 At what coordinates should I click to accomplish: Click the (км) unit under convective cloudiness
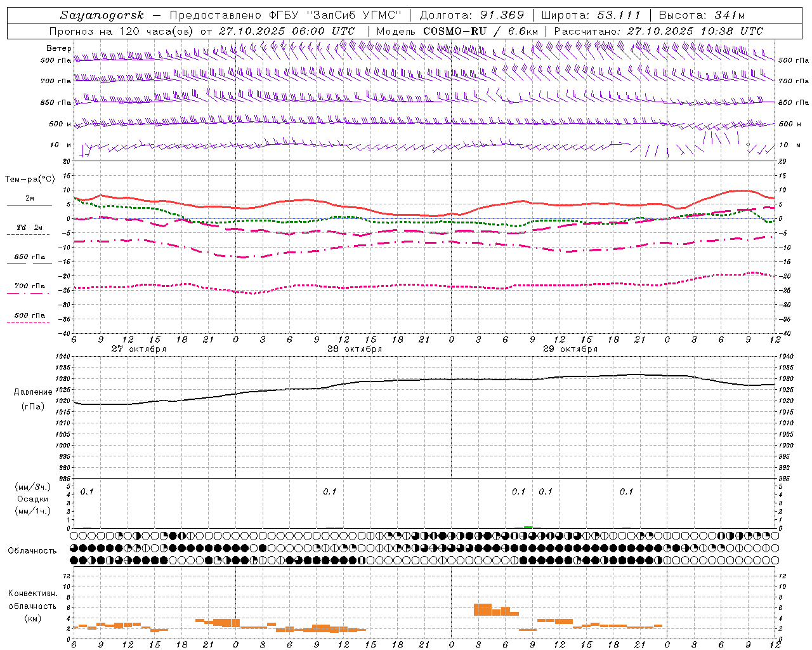(33, 618)
